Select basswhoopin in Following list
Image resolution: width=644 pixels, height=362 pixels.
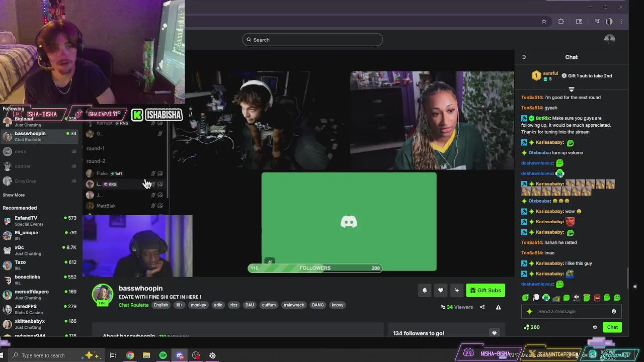click(x=39, y=136)
